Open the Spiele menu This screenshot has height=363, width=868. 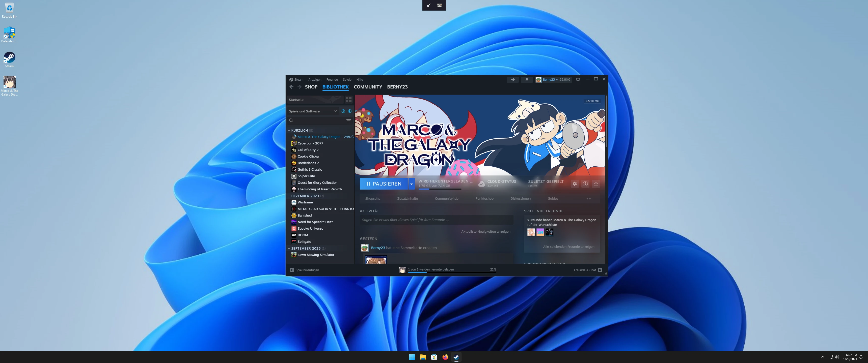pyautogui.click(x=347, y=79)
